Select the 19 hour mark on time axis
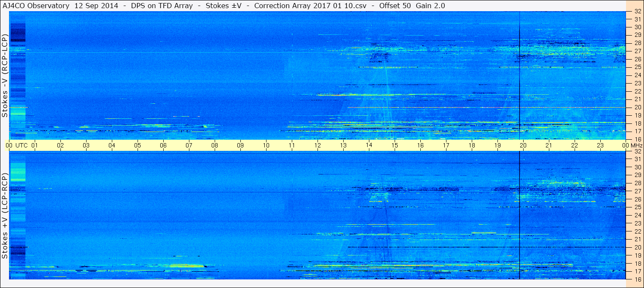Image resolution: width=644 pixels, height=288 pixels. click(497, 145)
